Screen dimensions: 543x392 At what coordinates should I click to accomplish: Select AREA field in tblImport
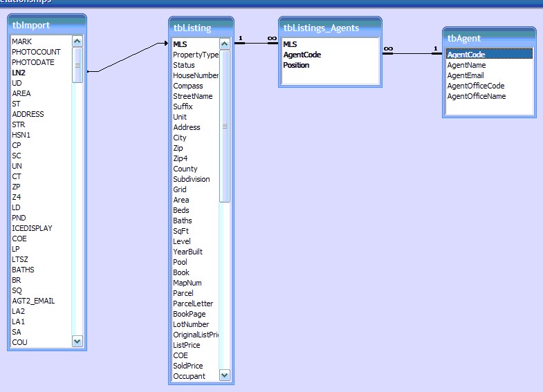(x=21, y=93)
